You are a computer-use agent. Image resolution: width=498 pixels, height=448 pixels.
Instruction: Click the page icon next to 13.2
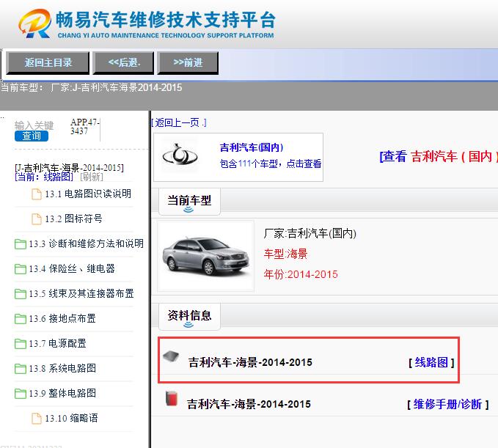pyautogui.click(x=37, y=219)
